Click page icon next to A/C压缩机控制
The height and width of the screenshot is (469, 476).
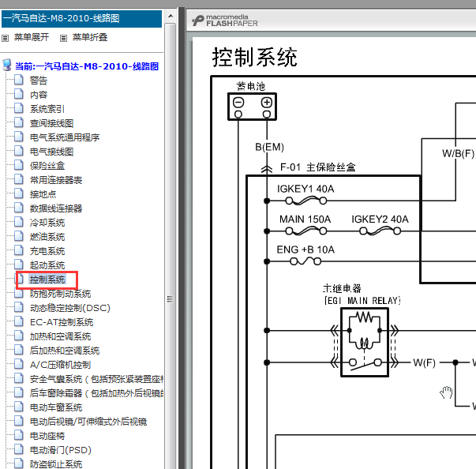(x=19, y=364)
